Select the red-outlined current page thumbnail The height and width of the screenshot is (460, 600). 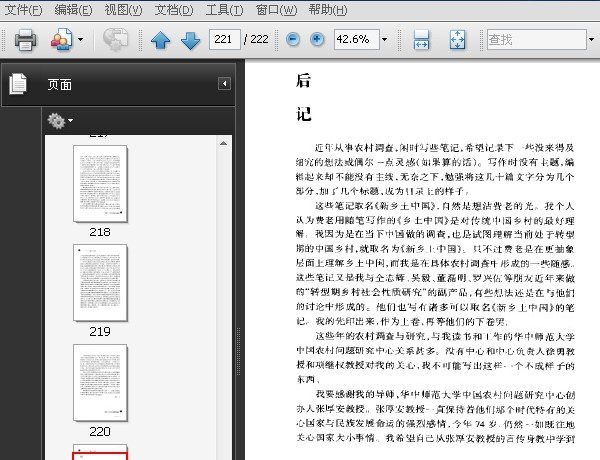(100, 452)
